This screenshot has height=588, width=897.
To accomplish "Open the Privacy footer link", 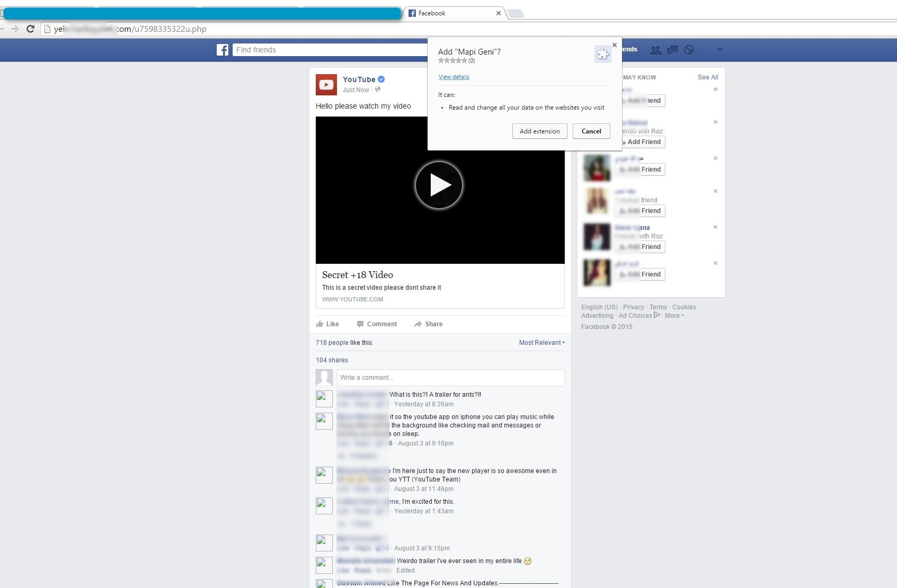I will coord(634,307).
